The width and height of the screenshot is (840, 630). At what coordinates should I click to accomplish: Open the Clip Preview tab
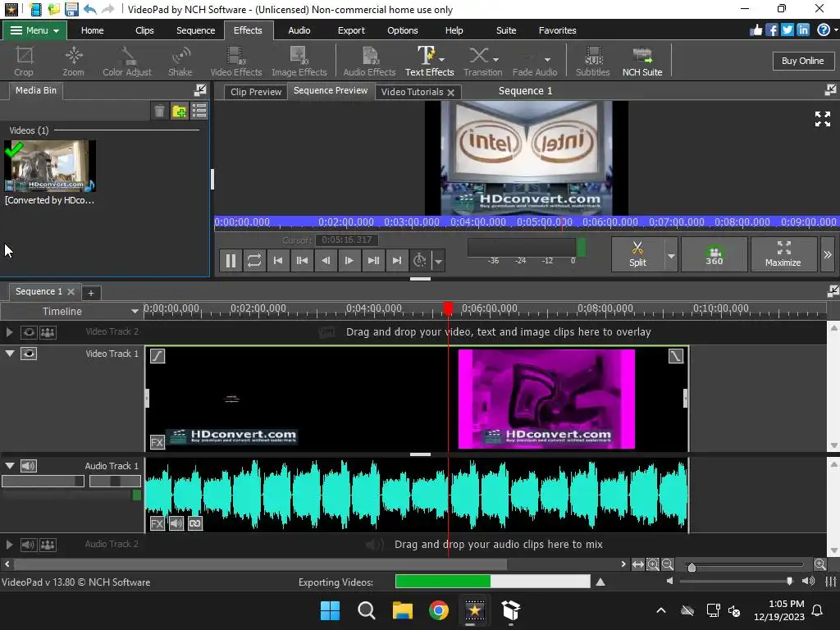tap(256, 92)
